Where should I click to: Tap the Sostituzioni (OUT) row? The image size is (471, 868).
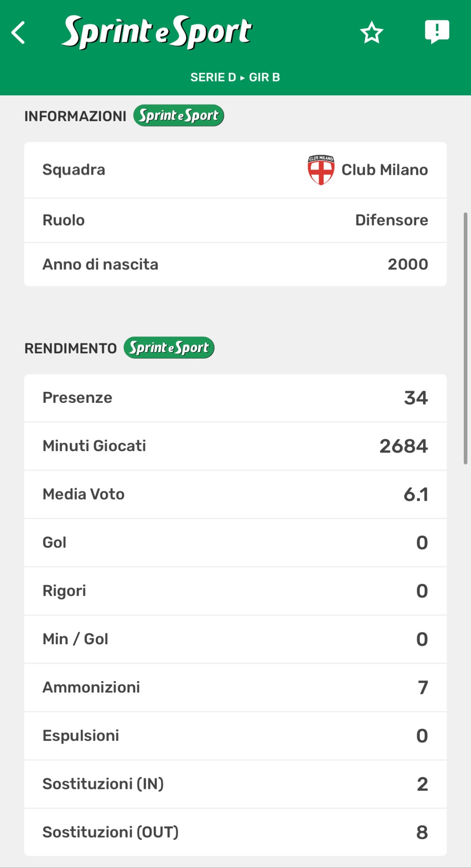235,832
